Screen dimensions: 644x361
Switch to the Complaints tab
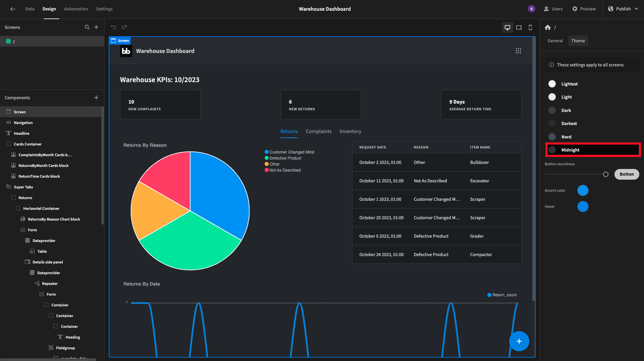[x=319, y=131]
